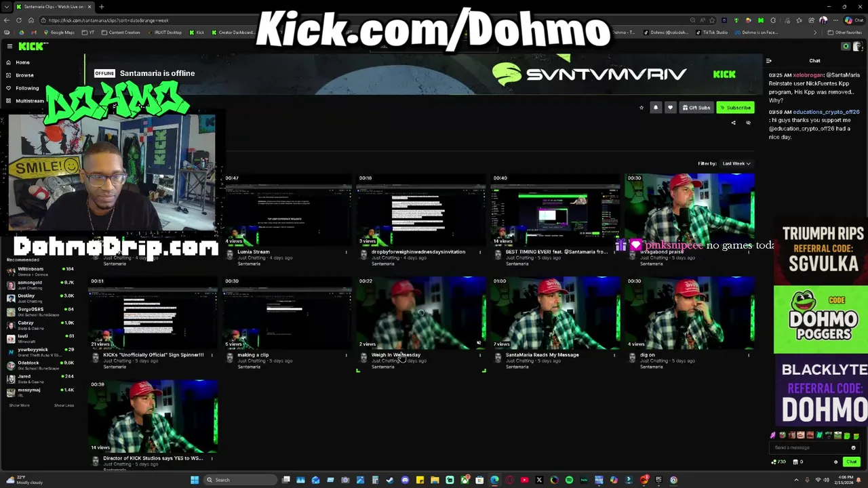The image size is (868, 488).
Task: Open the dropbyforweighinwednesdaysinvitation clip thumbnail
Action: [421, 210]
